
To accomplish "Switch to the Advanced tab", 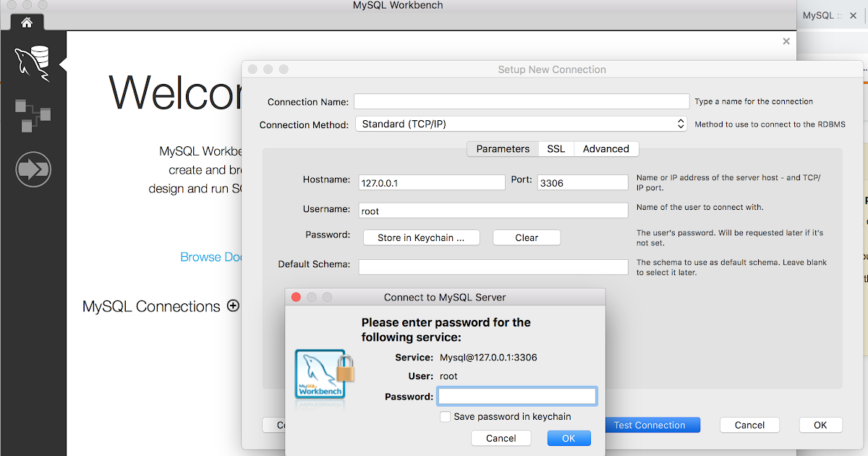I will (606, 148).
